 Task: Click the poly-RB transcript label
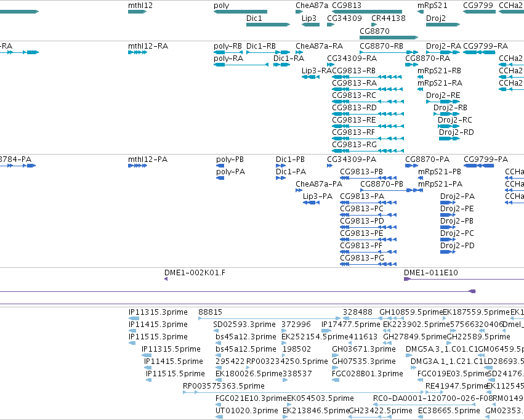click(x=228, y=46)
